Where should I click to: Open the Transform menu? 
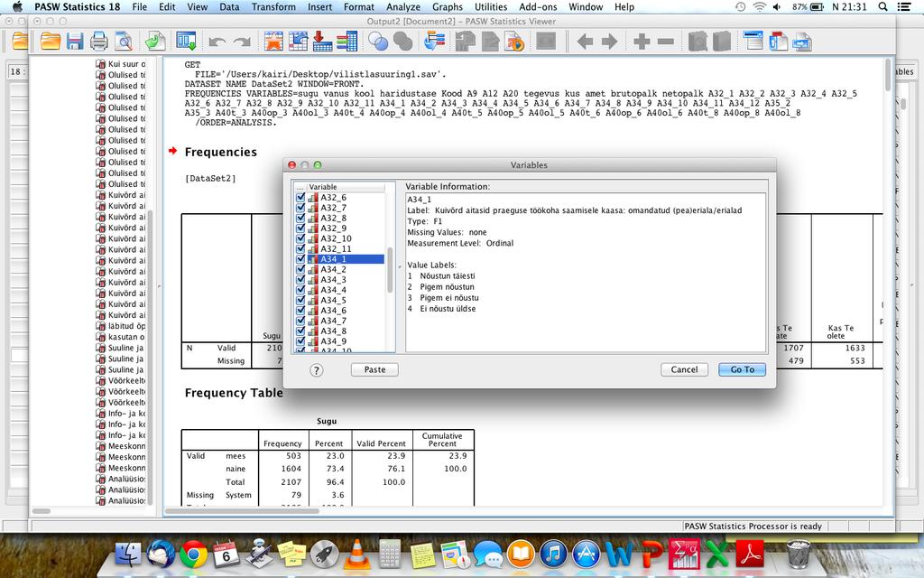[x=273, y=7]
